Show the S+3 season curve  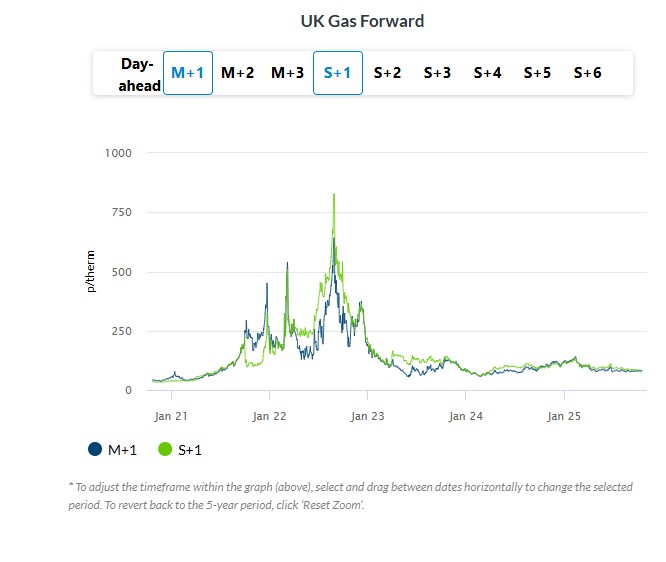click(x=438, y=73)
